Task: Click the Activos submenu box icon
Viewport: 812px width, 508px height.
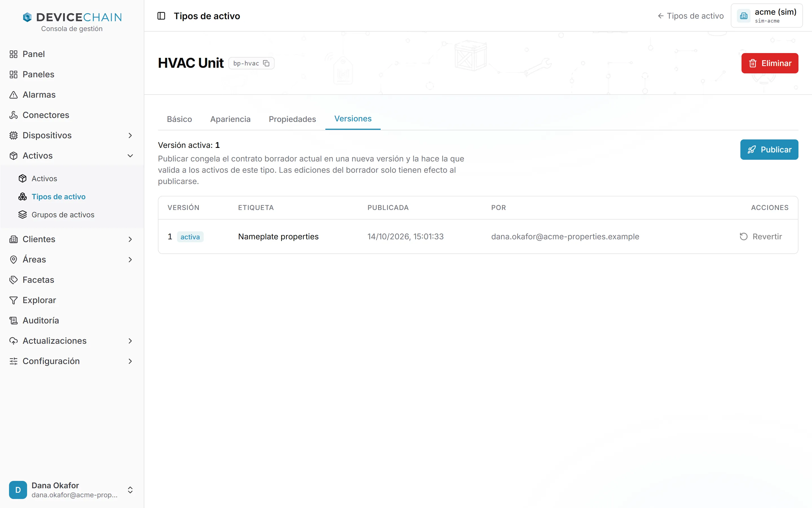Action: coord(23,178)
